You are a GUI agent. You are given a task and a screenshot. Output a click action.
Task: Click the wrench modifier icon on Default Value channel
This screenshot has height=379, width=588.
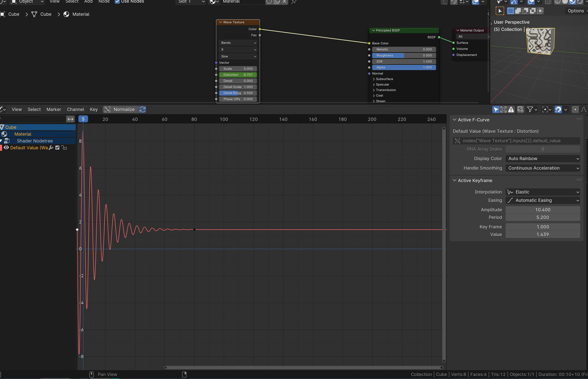51,147
